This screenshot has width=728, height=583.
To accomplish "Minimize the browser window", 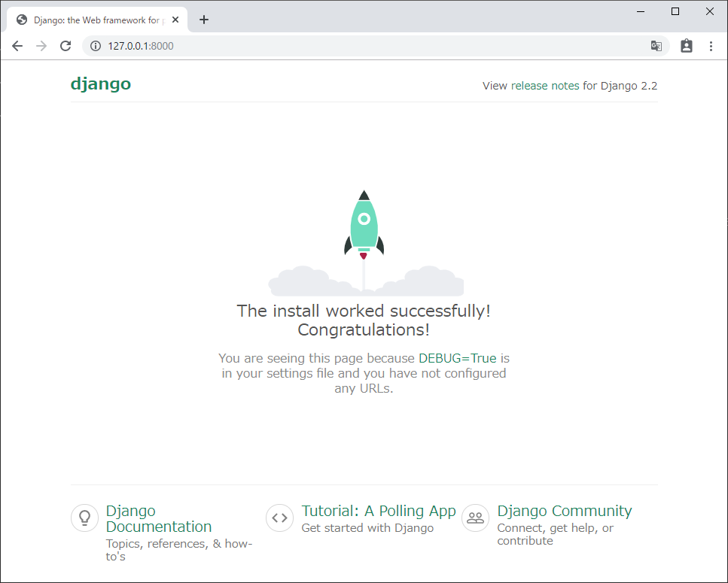I will [x=641, y=11].
